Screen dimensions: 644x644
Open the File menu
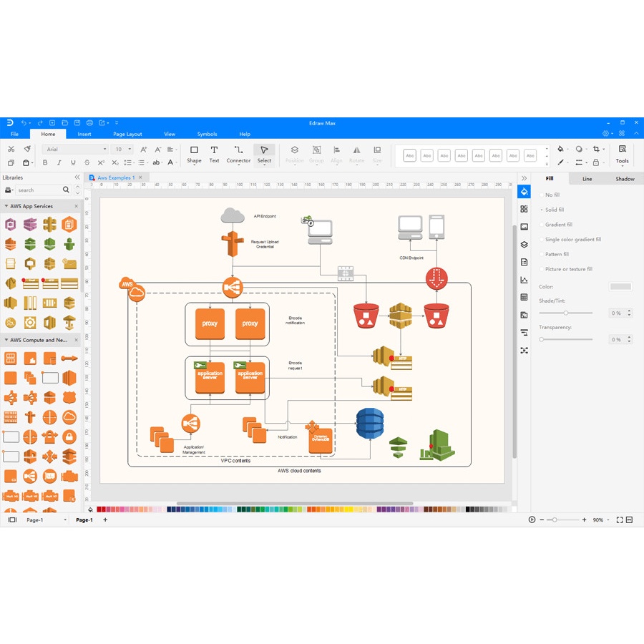point(14,134)
